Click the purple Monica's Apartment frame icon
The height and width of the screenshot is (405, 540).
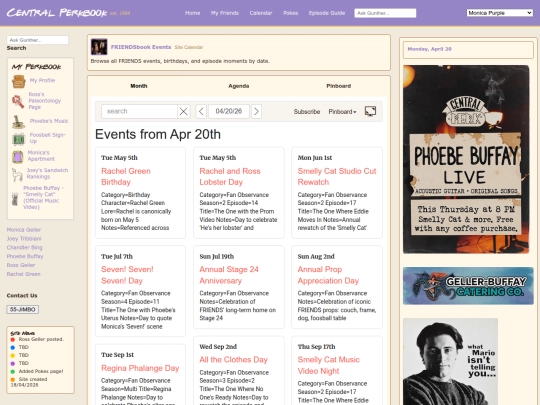[18, 157]
